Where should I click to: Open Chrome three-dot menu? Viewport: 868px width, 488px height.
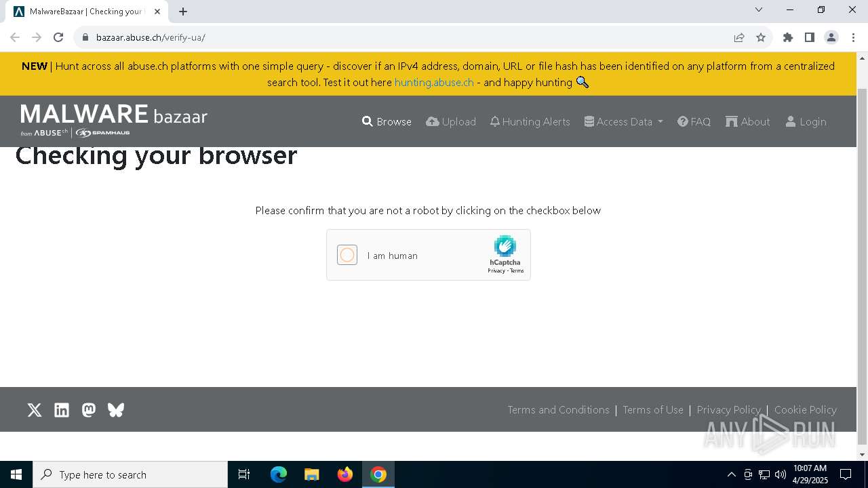pos(853,37)
